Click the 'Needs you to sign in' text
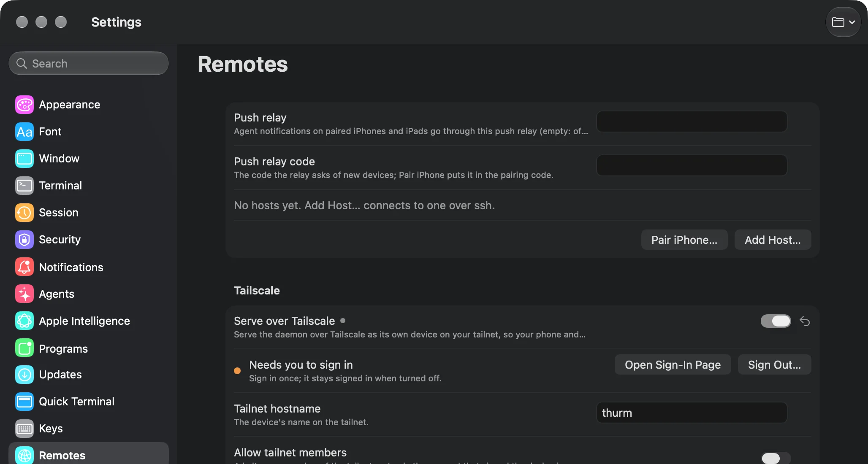 click(x=301, y=365)
